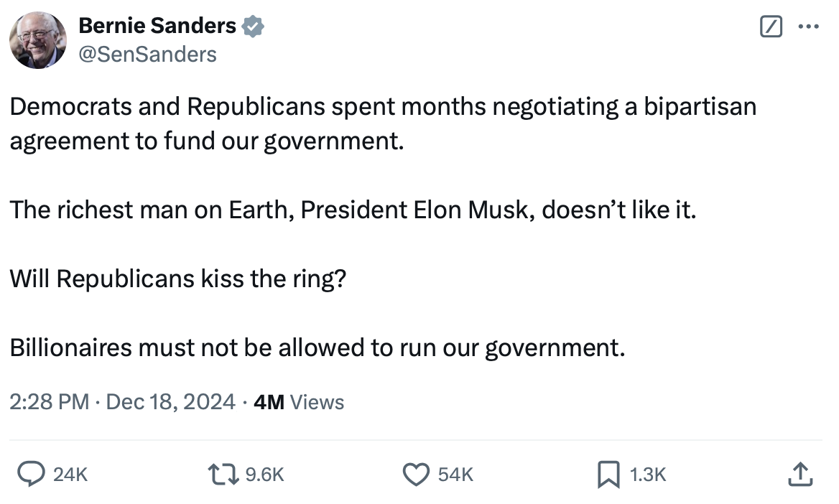This screenshot has width=839, height=504.
Task: Click the 1.3K bookmarks count
Action: pyautogui.click(x=649, y=474)
